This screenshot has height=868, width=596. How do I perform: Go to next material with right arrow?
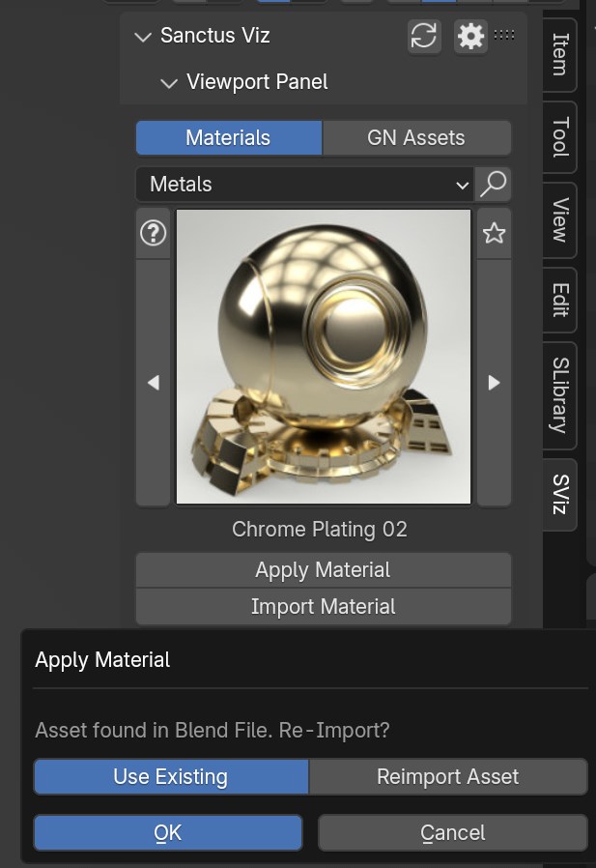tap(494, 383)
